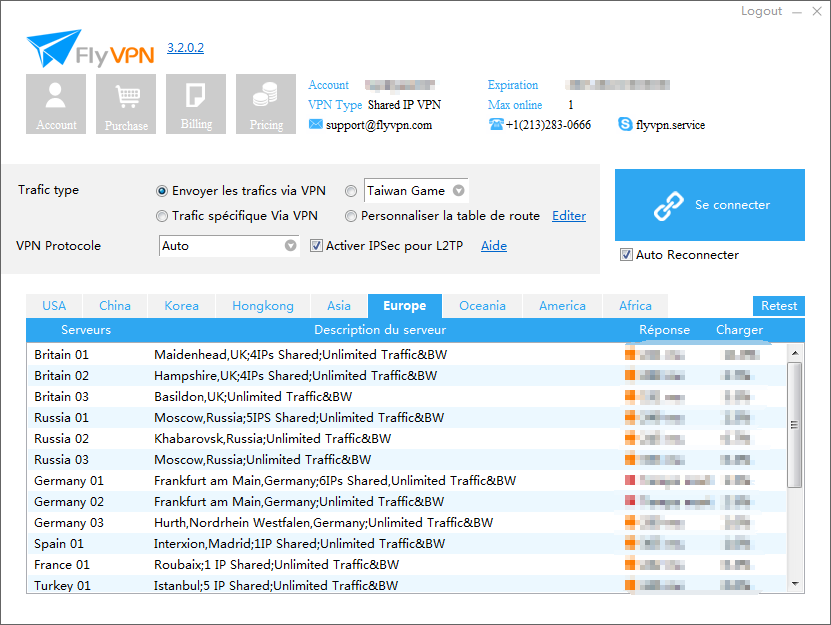The image size is (831, 625).
Task: Select the Russia 03 server row
Action: click(406, 460)
